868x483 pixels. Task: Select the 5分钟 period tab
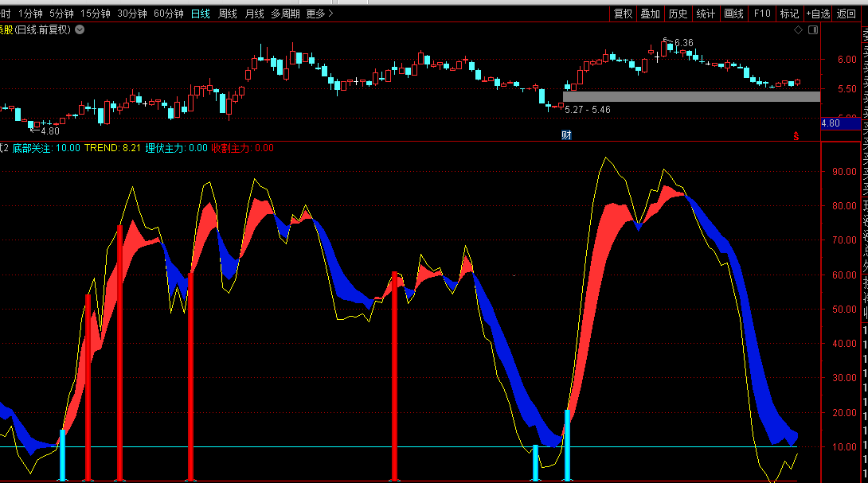[x=61, y=14]
